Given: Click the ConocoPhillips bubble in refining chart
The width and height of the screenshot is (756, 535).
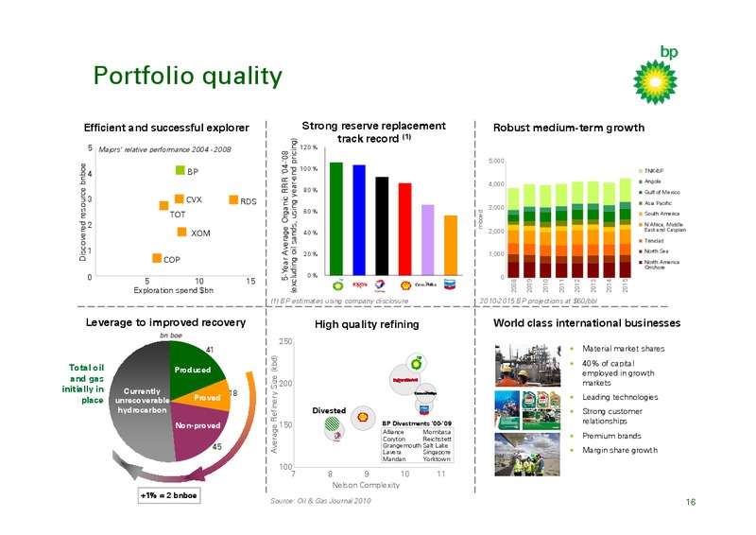Looking at the screenshot, I should point(425,393).
